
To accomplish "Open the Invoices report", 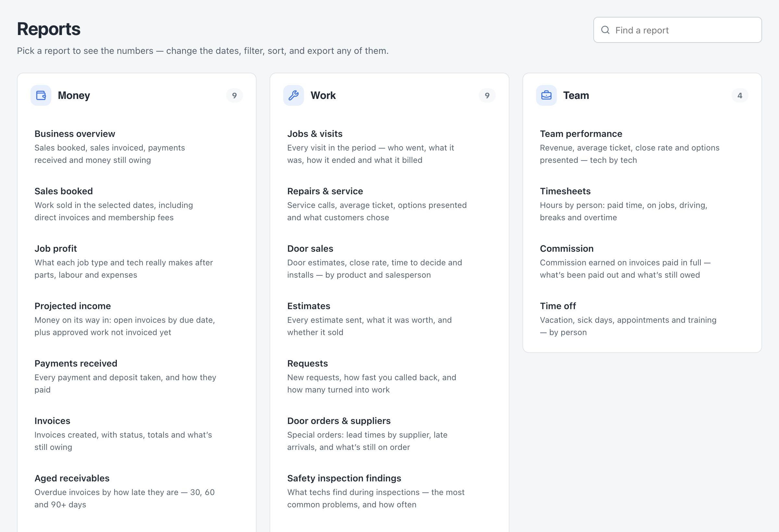I will pyautogui.click(x=137, y=434).
